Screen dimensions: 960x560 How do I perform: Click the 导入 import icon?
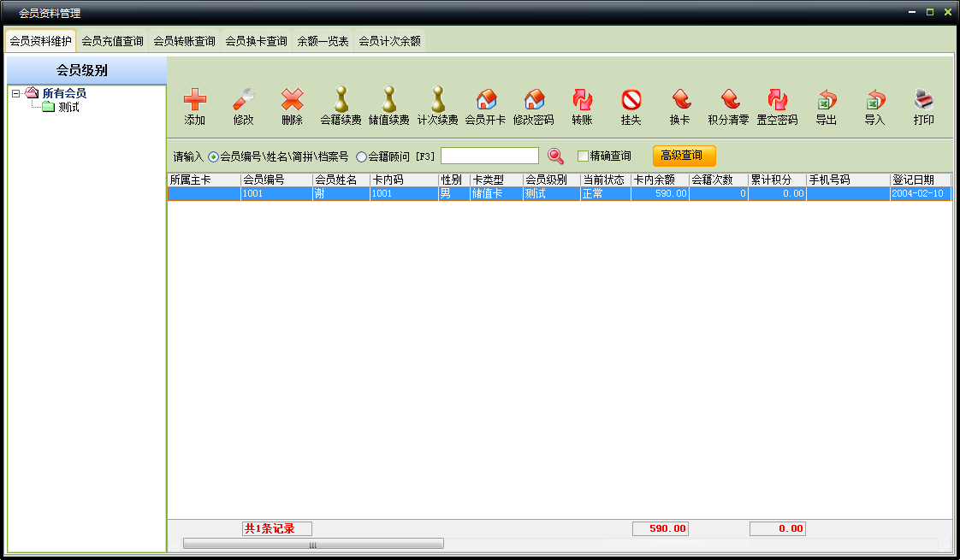coord(875,99)
